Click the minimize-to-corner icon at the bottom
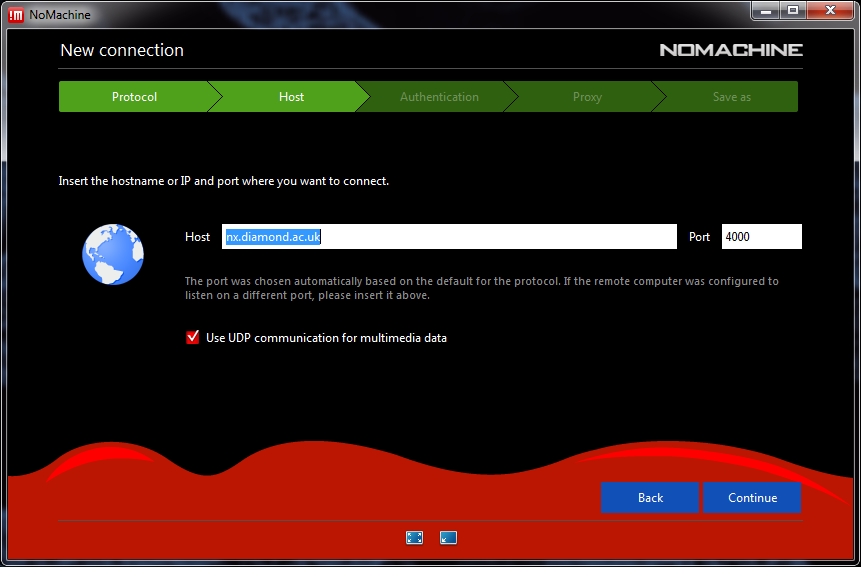The height and width of the screenshot is (567, 861). tap(448, 538)
